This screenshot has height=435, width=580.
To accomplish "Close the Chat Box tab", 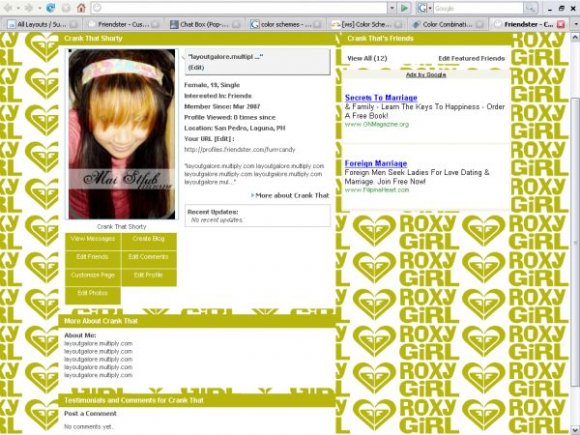I will tap(236, 24).
